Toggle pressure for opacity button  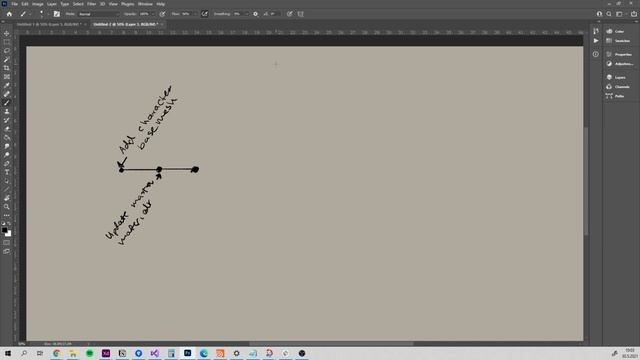[162, 14]
